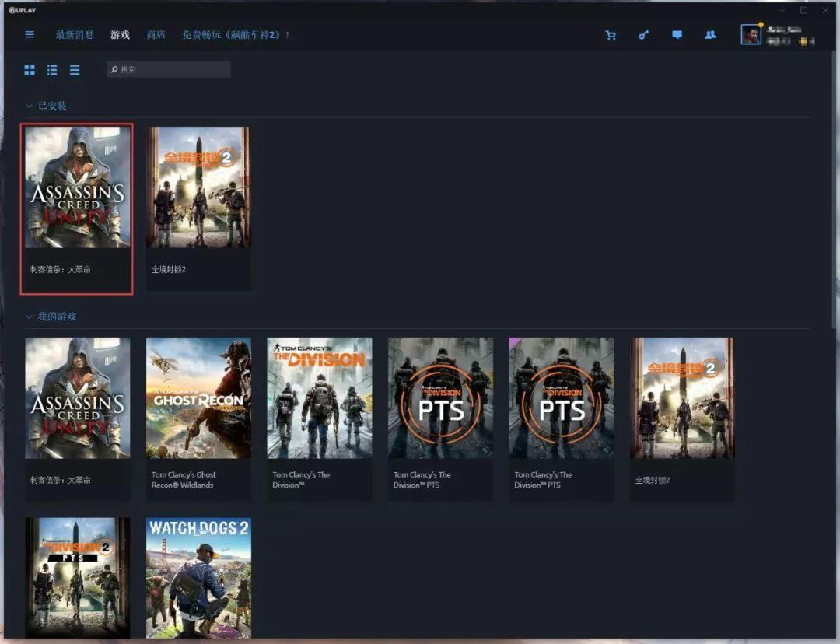Switch to compact list view
The image size is (840, 644).
75,70
